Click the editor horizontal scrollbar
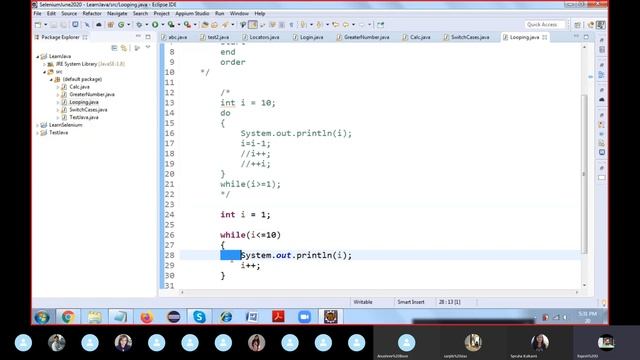640x360 pixels. click(380, 292)
